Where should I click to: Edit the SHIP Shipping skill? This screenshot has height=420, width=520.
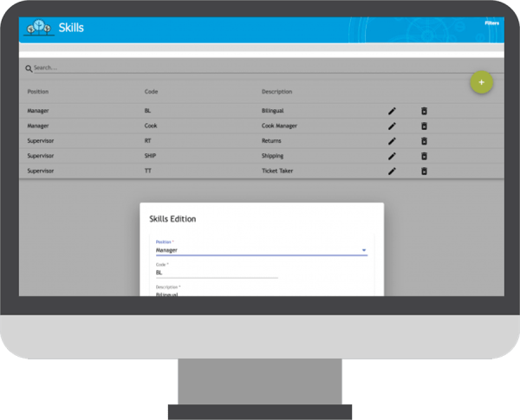point(392,156)
